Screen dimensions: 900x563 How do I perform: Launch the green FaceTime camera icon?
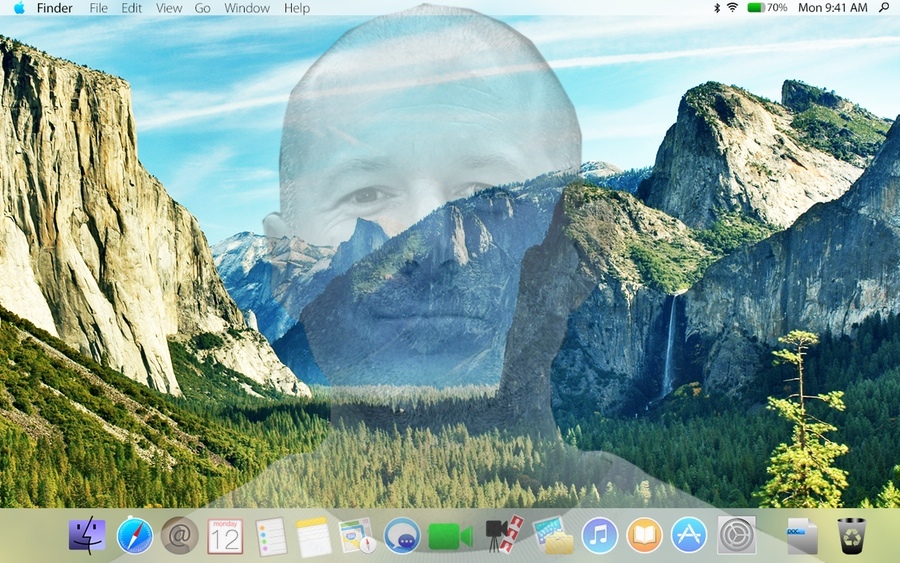[450, 537]
